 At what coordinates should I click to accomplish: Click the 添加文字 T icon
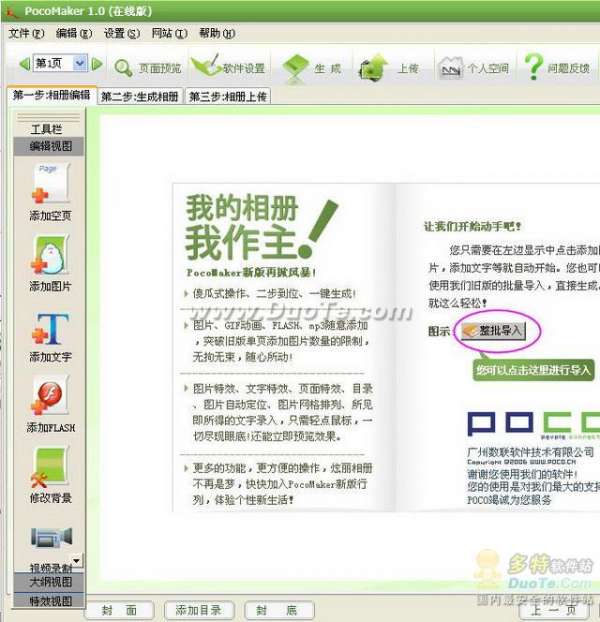click(51, 328)
